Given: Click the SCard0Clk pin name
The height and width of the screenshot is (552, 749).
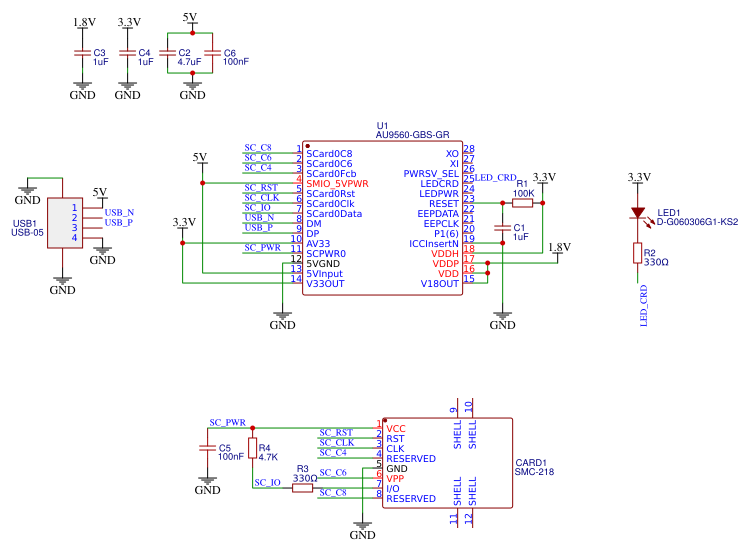Looking at the screenshot, I should coord(330,204).
